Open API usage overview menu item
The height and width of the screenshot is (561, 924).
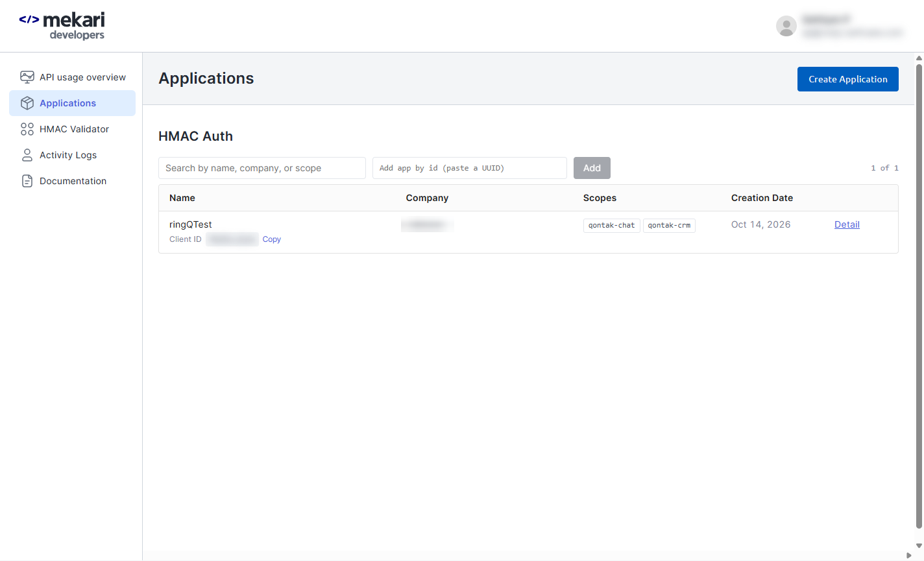(x=73, y=77)
